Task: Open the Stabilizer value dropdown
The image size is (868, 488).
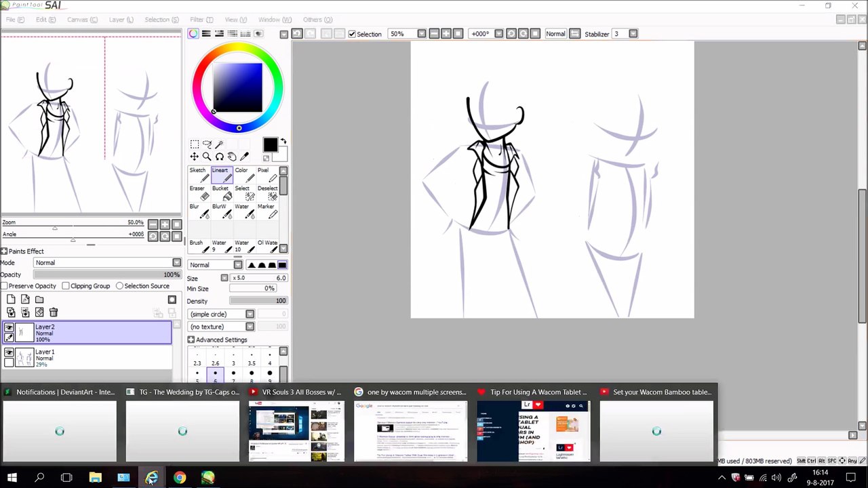Action: [x=633, y=34]
